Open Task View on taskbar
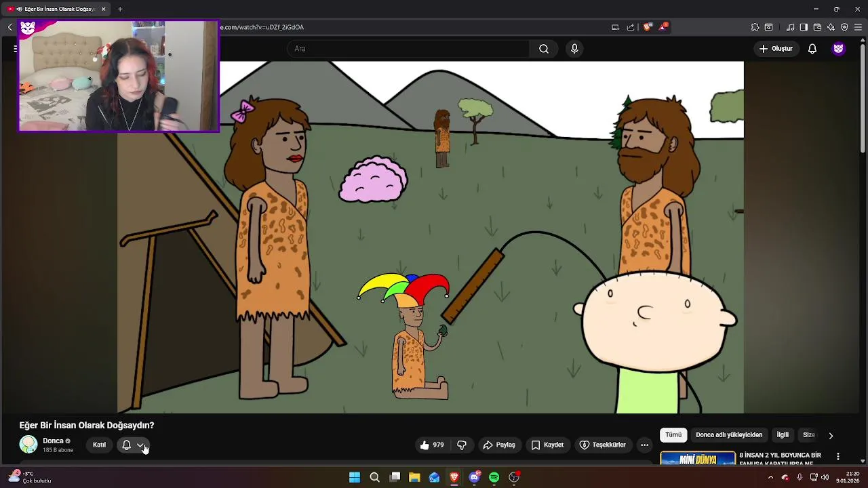This screenshot has width=868, height=488. pyautogui.click(x=395, y=477)
